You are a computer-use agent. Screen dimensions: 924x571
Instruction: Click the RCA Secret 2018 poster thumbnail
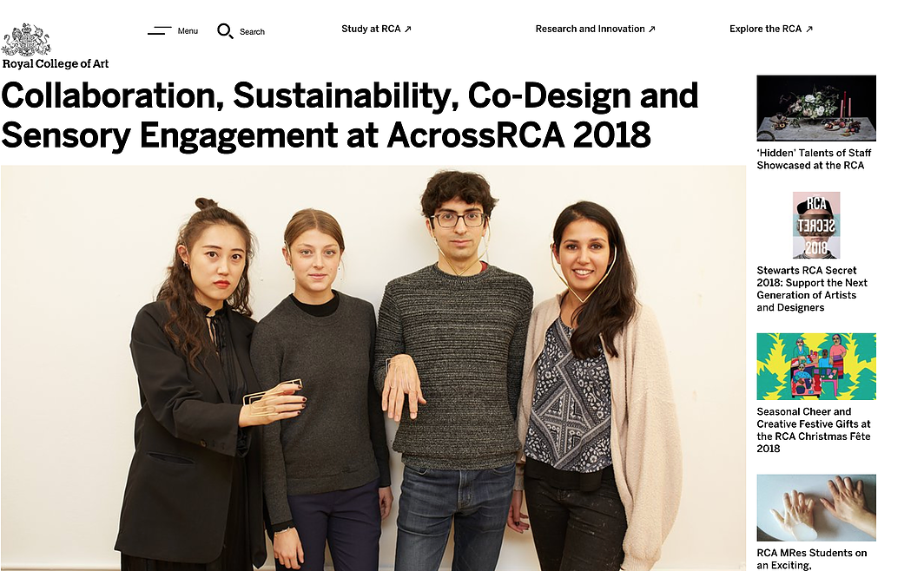point(816,225)
